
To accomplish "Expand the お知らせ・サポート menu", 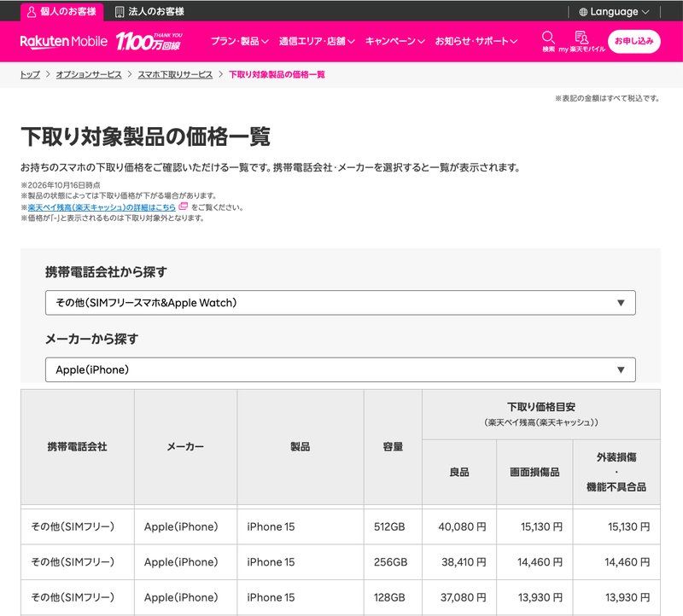I will [476, 41].
